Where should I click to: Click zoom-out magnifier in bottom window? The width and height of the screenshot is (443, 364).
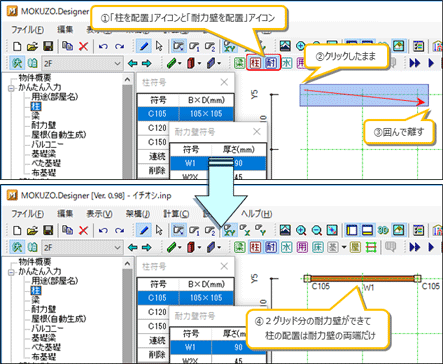click(x=317, y=230)
